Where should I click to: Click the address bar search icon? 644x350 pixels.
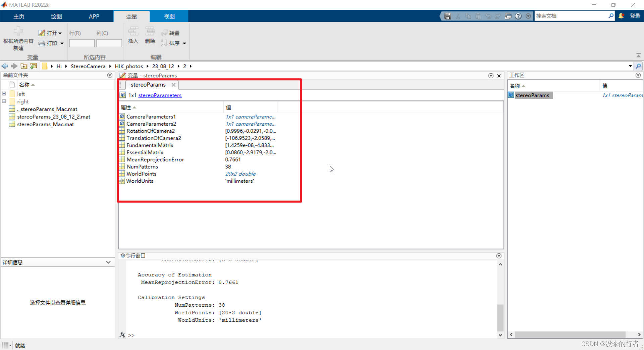(x=638, y=66)
